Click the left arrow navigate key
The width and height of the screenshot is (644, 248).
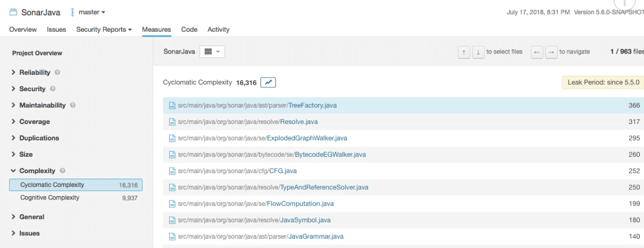coord(537,52)
